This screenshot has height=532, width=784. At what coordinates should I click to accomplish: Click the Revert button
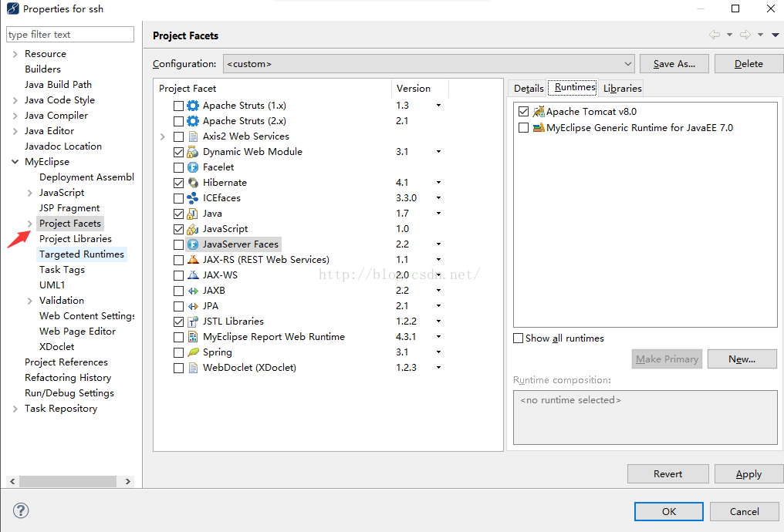coord(668,474)
